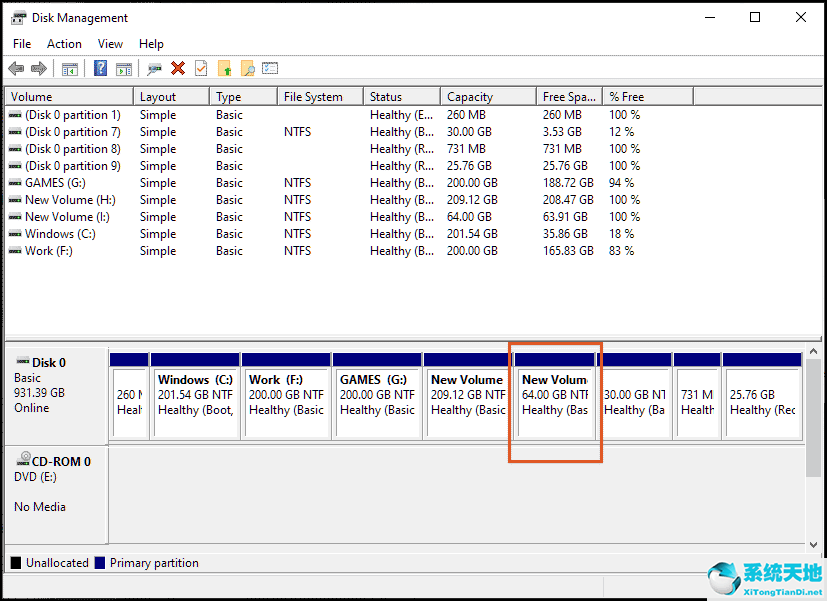827x601 pixels.
Task: Click the Forward navigation arrow
Action: click(38, 68)
